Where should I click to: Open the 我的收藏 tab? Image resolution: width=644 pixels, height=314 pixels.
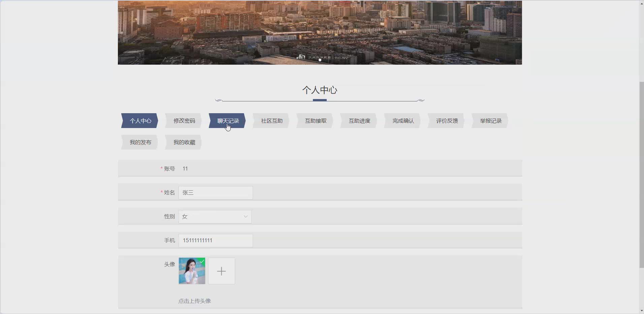pos(184,142)
